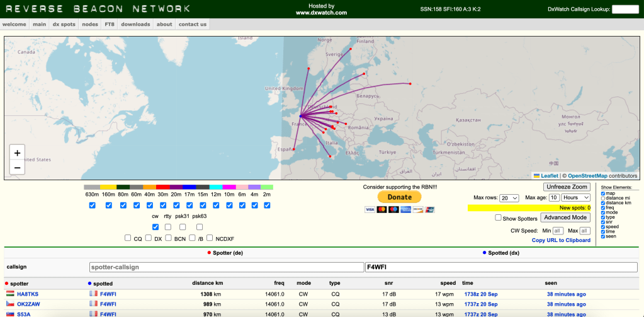
Task: Zoom in the map with plus button
Action: [17, 153]
